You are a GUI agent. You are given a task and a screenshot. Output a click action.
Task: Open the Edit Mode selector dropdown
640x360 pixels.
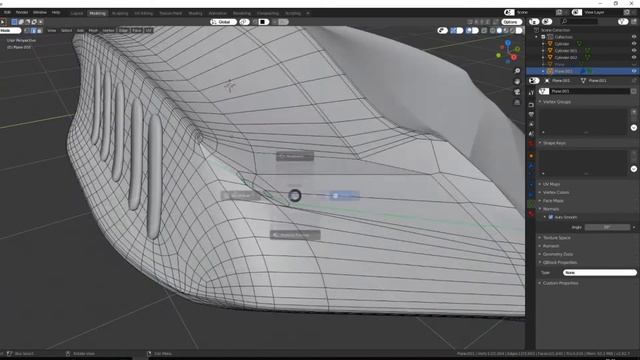click(x=11, y=31)
